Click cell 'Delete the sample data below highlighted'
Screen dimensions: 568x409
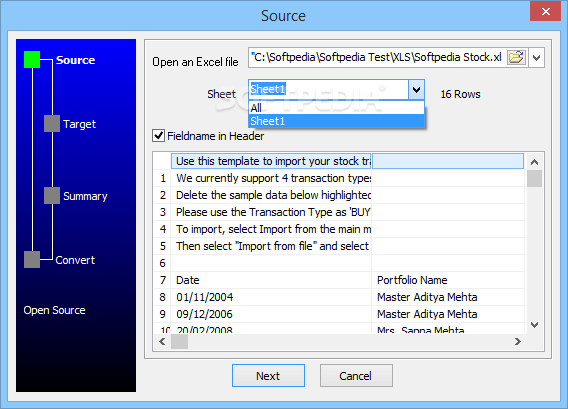(x=271, y=195)
